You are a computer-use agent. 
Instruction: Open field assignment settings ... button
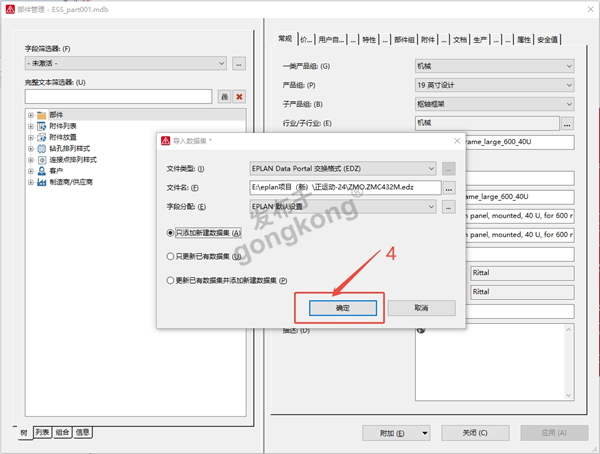[x=449, y=207]
